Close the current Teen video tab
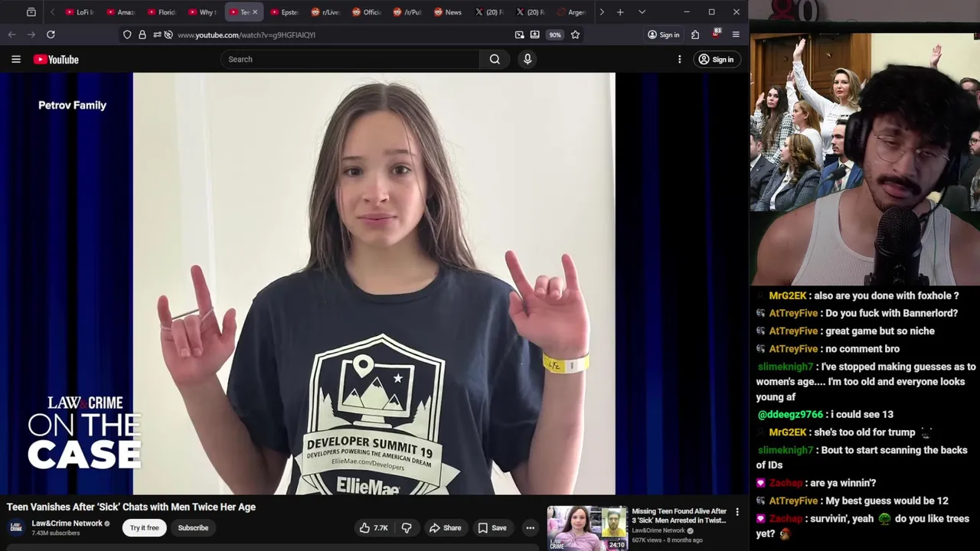This screenshot has height=551, width=980. (255, 12)
